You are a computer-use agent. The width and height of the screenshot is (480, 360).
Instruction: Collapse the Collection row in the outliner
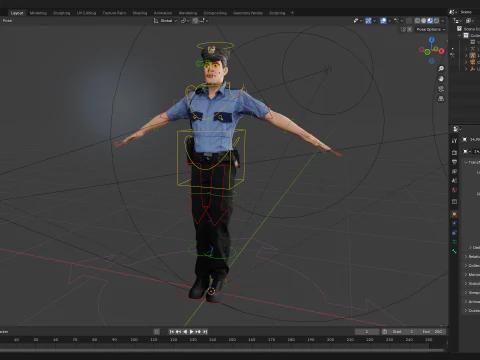(x=460, y=35)
